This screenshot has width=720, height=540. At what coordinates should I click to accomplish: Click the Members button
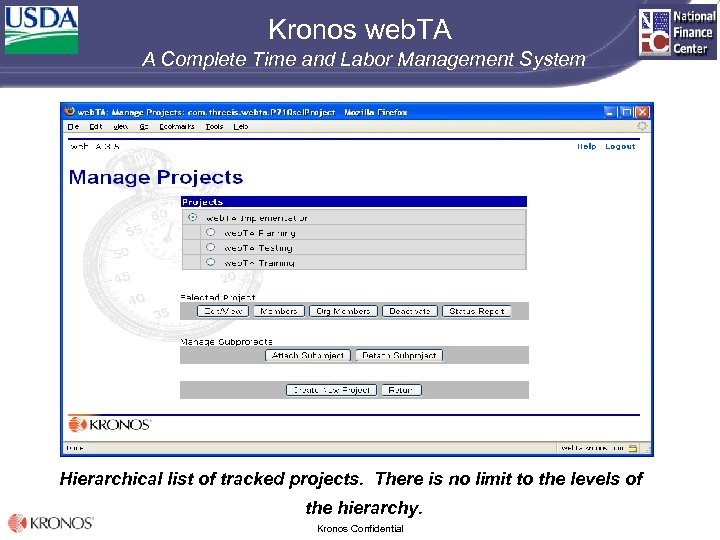[x=279, y=311]
